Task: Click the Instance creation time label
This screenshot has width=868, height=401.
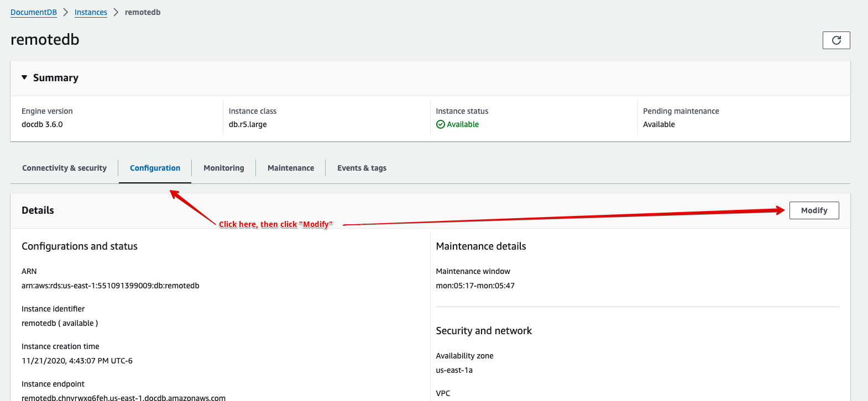Action: coord(60,346)
